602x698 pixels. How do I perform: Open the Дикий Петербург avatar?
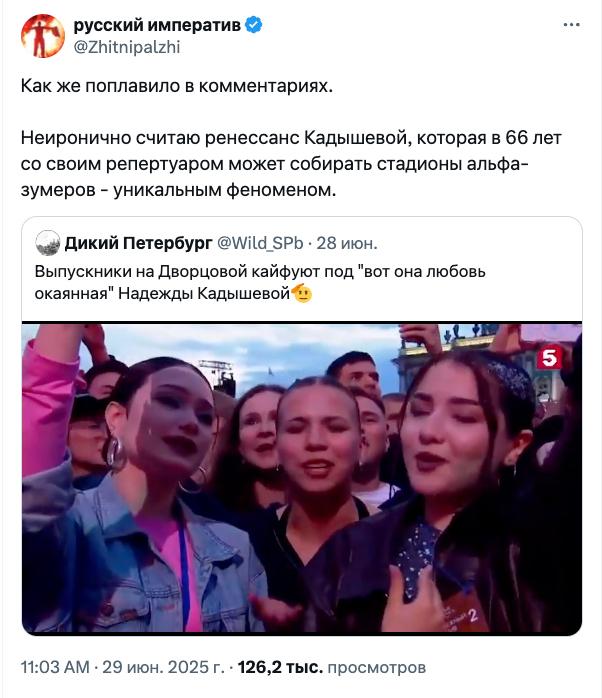(x=48, y=243)
